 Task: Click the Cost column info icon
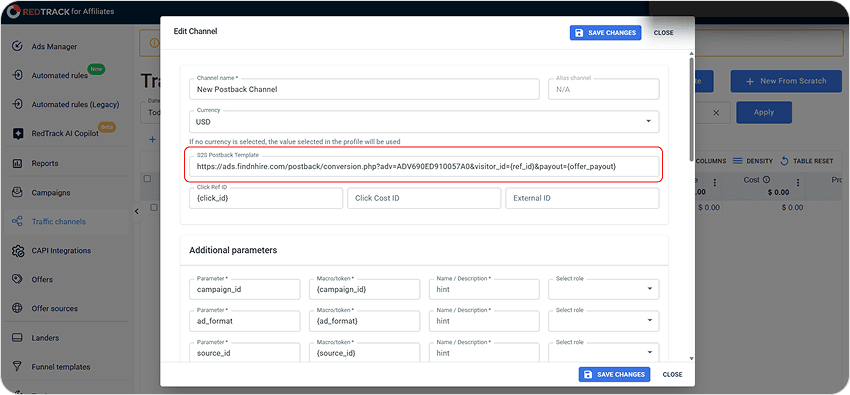pos(767,180)
